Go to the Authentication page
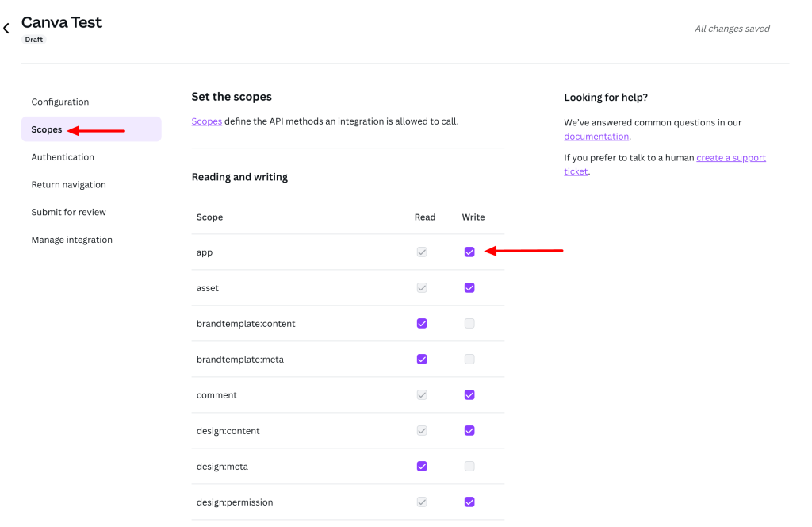This screenshot has width=812, height=527. [x=63, y=157]
